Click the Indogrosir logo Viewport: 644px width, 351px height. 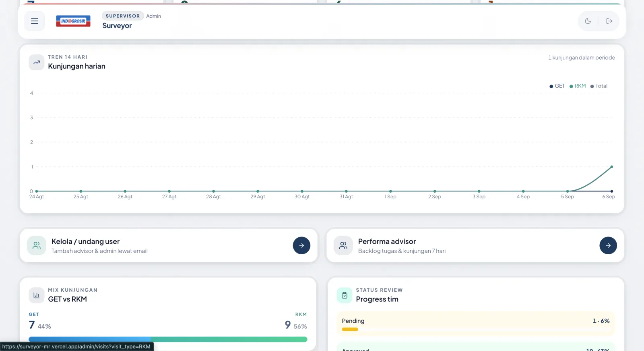(73, 21)
